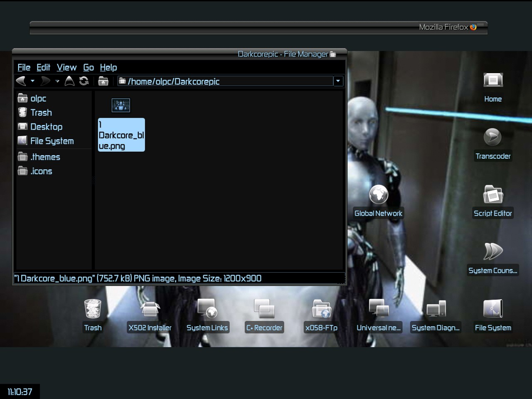Open the Edit menu
Image resolution: width=532 pixels, height=399 pixels.
tap(43, 67)
